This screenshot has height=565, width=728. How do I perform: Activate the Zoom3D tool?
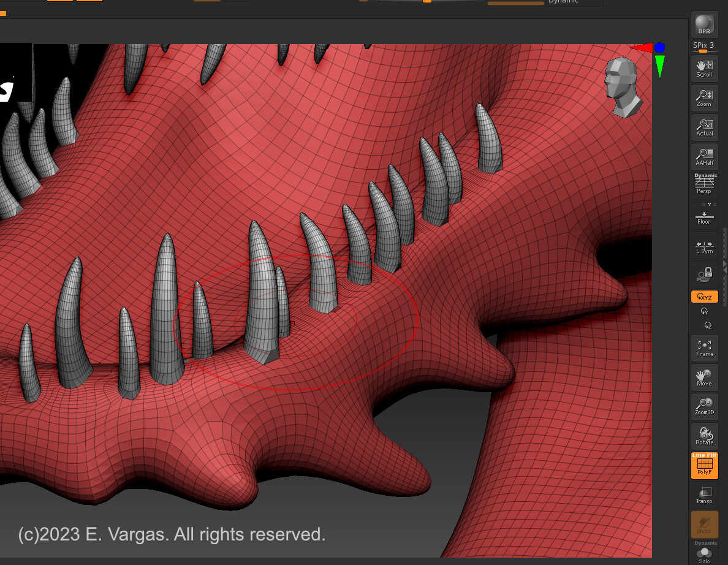tap(704, 407)
